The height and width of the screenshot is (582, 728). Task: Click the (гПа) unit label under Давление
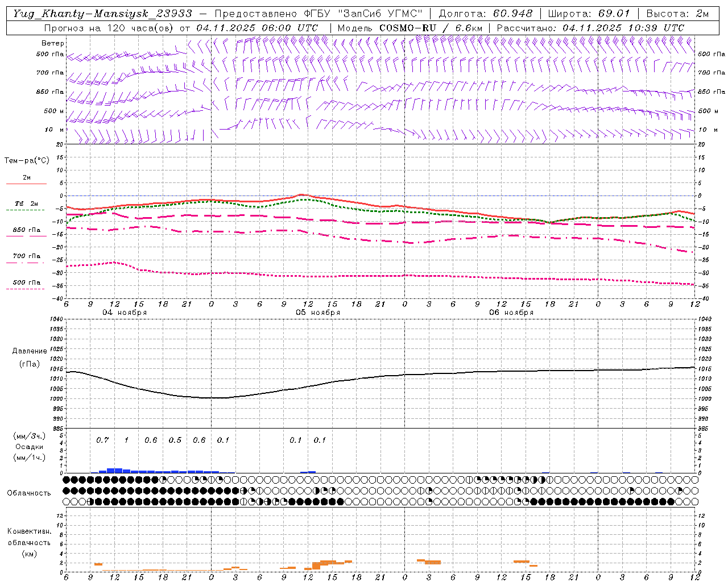tap(30, 364)
